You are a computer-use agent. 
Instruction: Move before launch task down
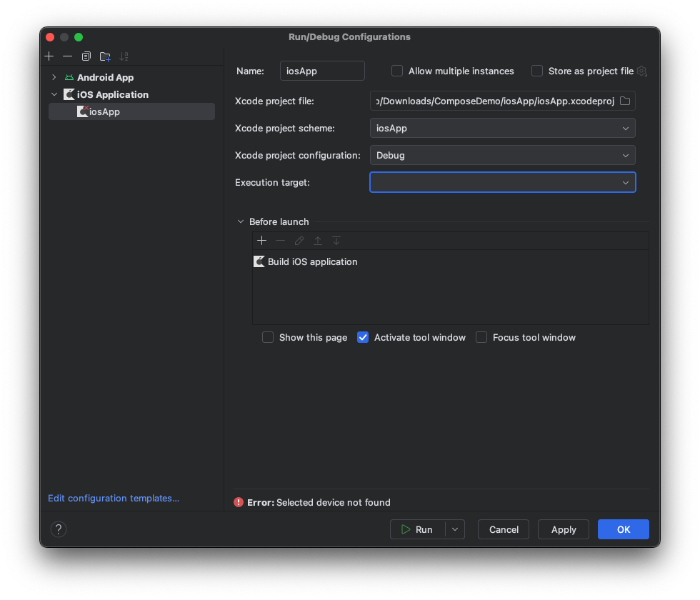click(x=336, y=241)
